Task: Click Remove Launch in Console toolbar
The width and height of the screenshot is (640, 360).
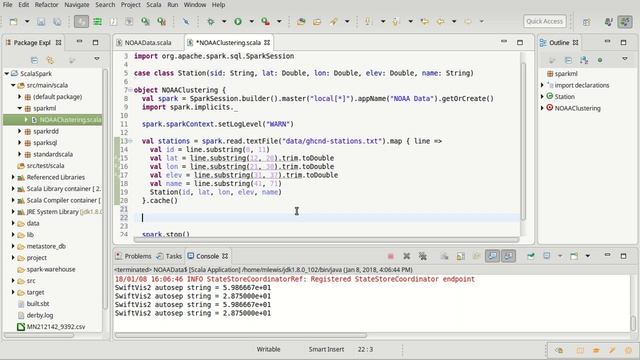Action: [407, 256]
